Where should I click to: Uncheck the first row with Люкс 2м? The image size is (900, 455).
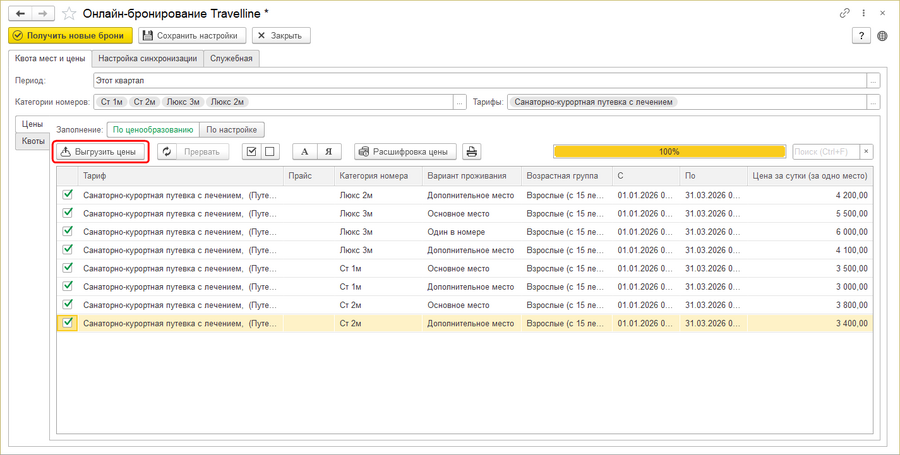pos(68,195)
